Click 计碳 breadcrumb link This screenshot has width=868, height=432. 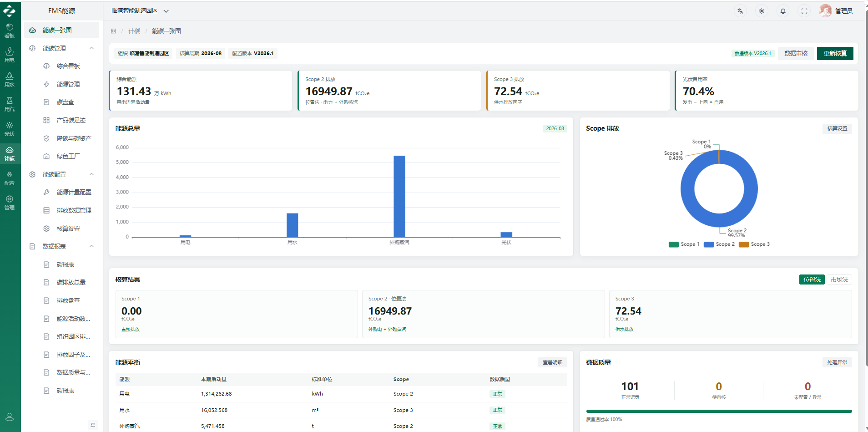tap(134, 31)
